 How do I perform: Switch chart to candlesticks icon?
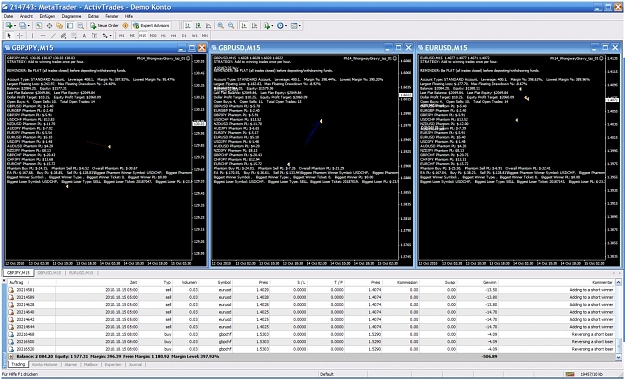pos(198,26)
